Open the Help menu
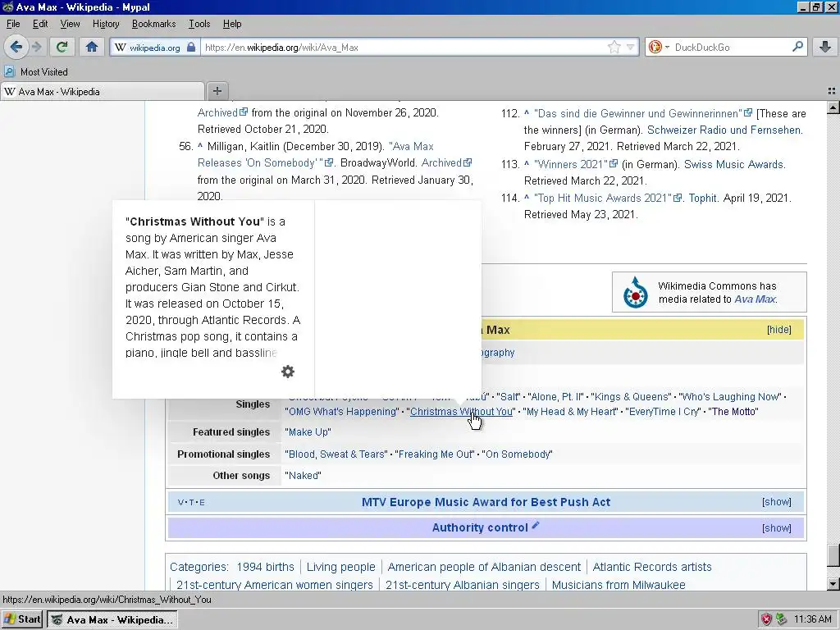Viewport: 840px width, 630px height. pyautogui.click(x=232, y=24)
